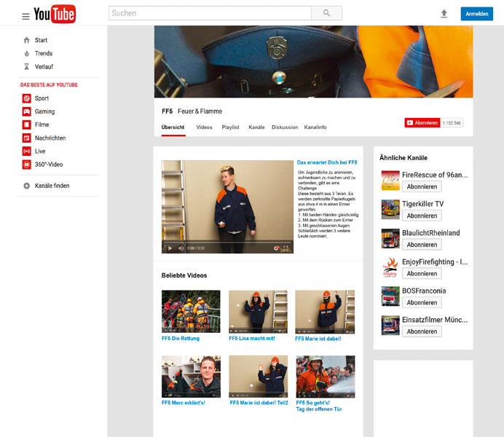Open the Kanalinfo tab
504x437 pixels.
[x=315, y=127]
